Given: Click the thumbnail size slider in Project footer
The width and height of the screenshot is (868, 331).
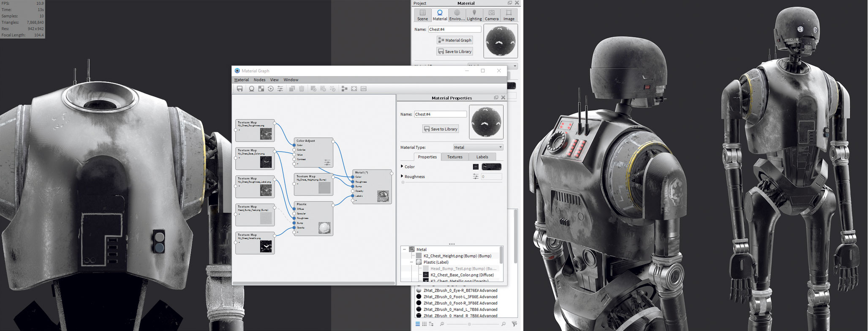Looking at the screenshot, I should pyautogui.click(x=469, y=324).
